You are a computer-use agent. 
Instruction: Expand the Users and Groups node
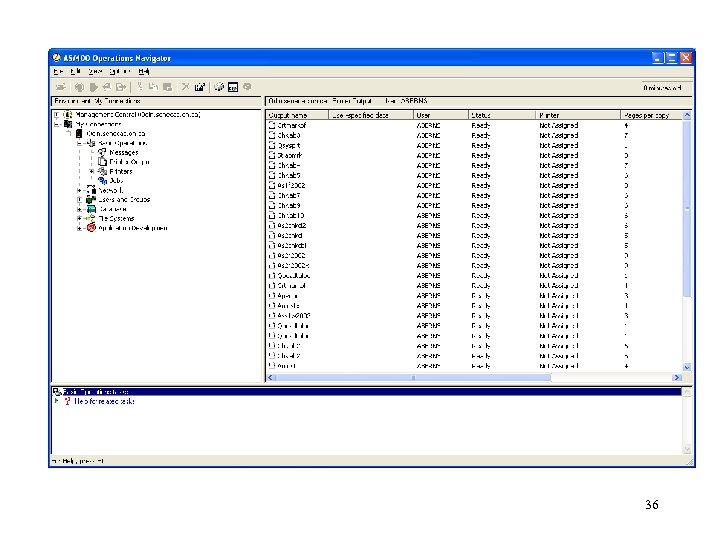point(79,199)
